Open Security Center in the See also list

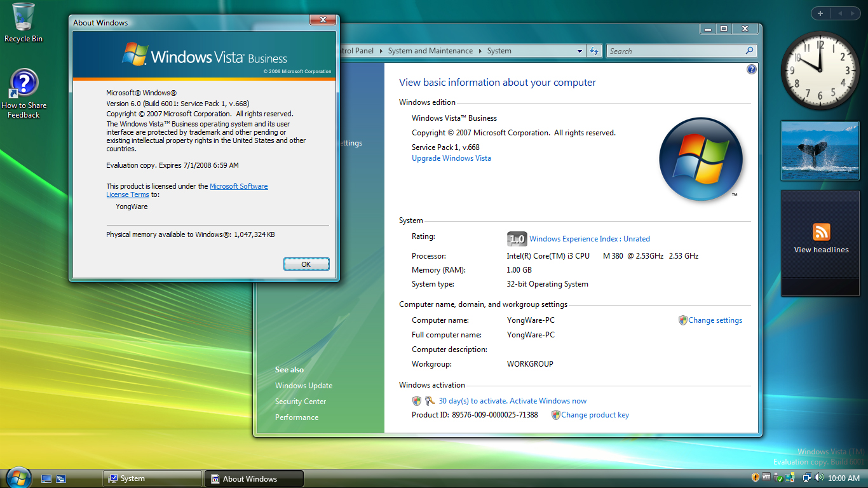(301, 402)
